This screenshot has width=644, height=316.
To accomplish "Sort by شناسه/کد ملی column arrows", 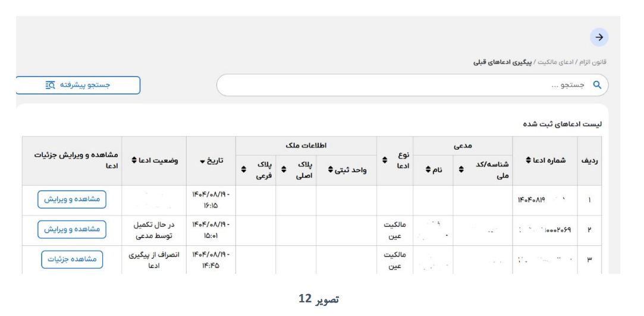I will (461, 169).
